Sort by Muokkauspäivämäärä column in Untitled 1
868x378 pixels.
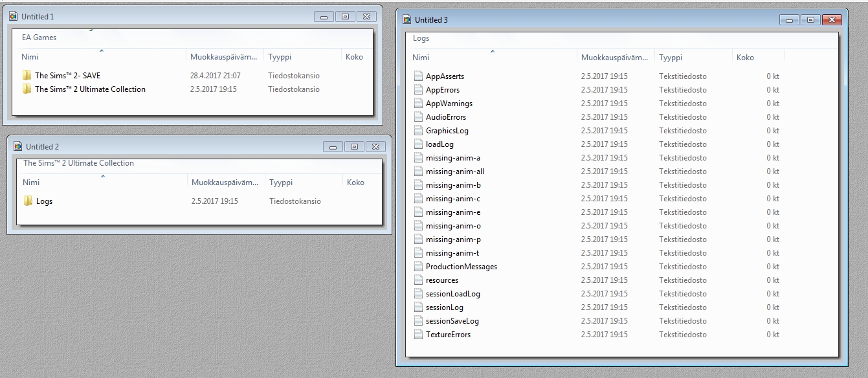click(226, 57)
